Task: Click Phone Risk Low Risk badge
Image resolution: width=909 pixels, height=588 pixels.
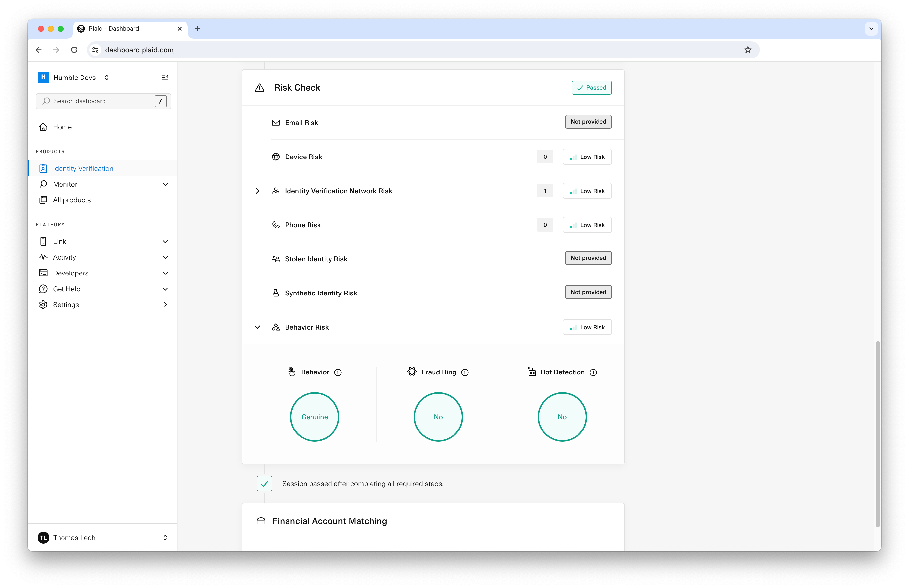Action: pyautogui.click(x=587, y=225)
